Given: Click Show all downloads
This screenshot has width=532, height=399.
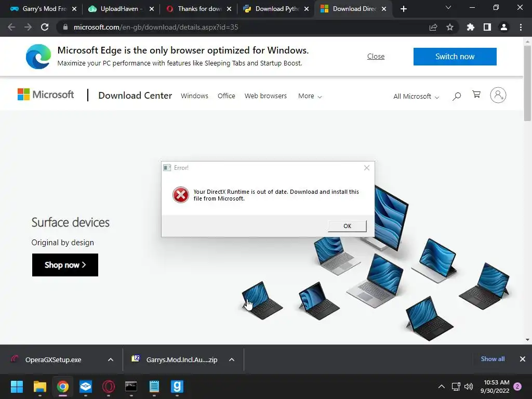Looking at the screenshot, I should (493, 359).
